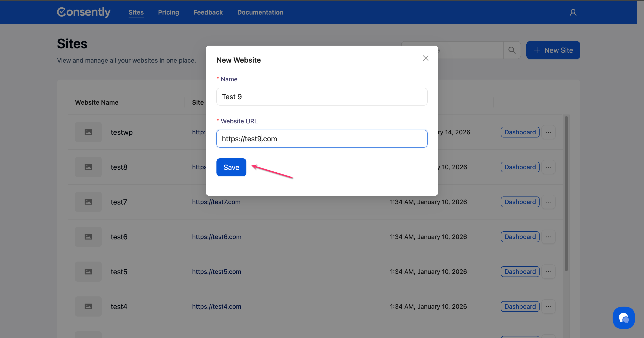Click the test6 placeholder image icon
The width and height of the screenshot is (644, 338).
coord(88,237)
